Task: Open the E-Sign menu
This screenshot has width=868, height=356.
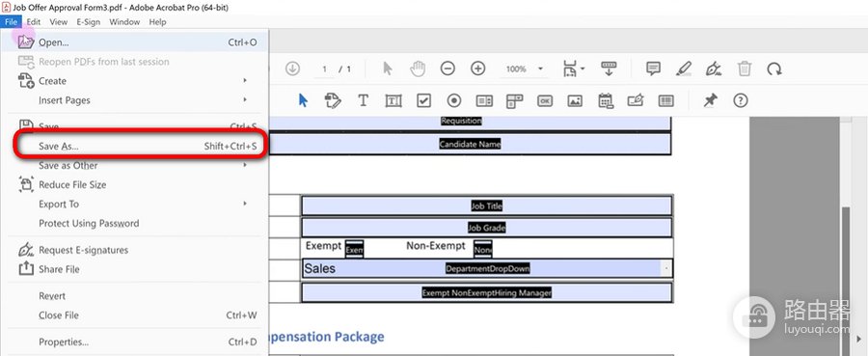Action: [x=89, y=22]
